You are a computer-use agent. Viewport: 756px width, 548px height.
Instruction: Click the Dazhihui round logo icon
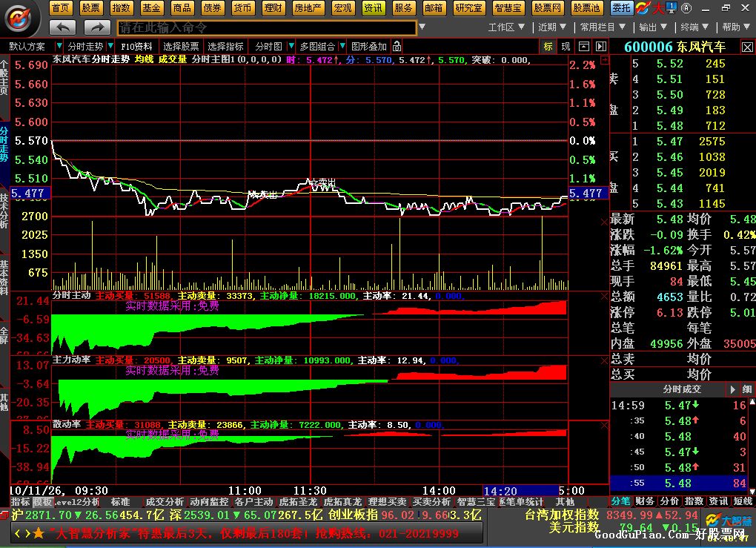tap(19, 19)
